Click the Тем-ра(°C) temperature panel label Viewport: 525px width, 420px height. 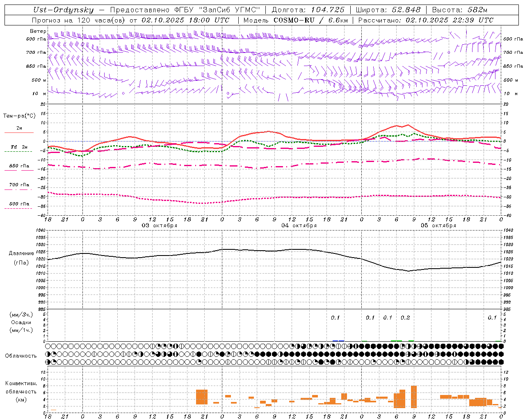tap(19, 116)
